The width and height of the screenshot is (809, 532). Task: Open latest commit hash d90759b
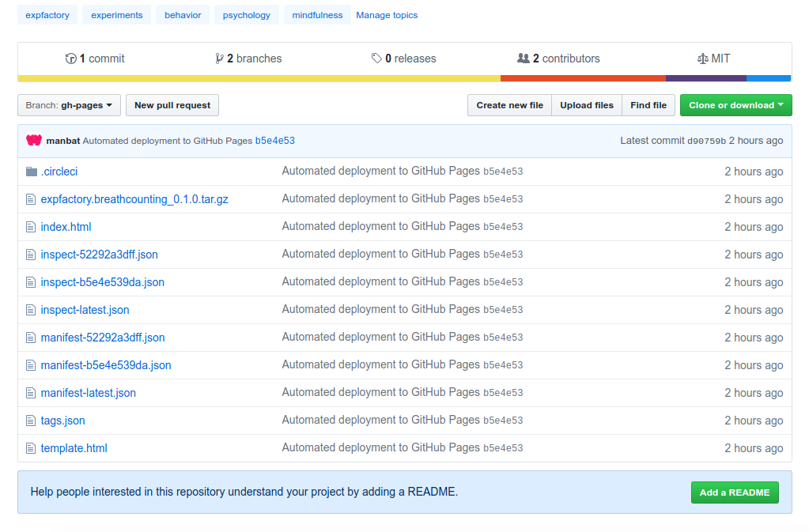point(706,141)
